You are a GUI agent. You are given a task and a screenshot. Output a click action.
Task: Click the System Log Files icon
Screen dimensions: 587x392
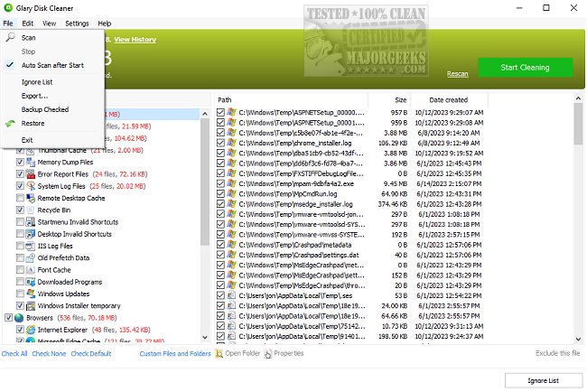(31, 186)
